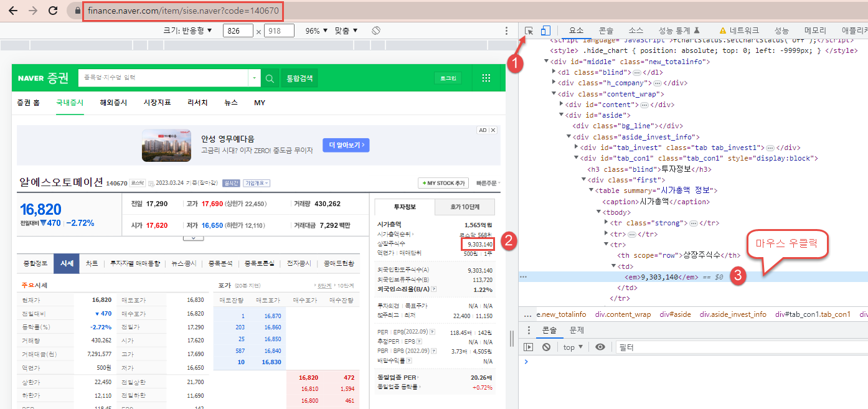The height and width of the screenshot is (409, 868).
Task: Open the 리서치 menu
Action: click(x=197, y=103)
